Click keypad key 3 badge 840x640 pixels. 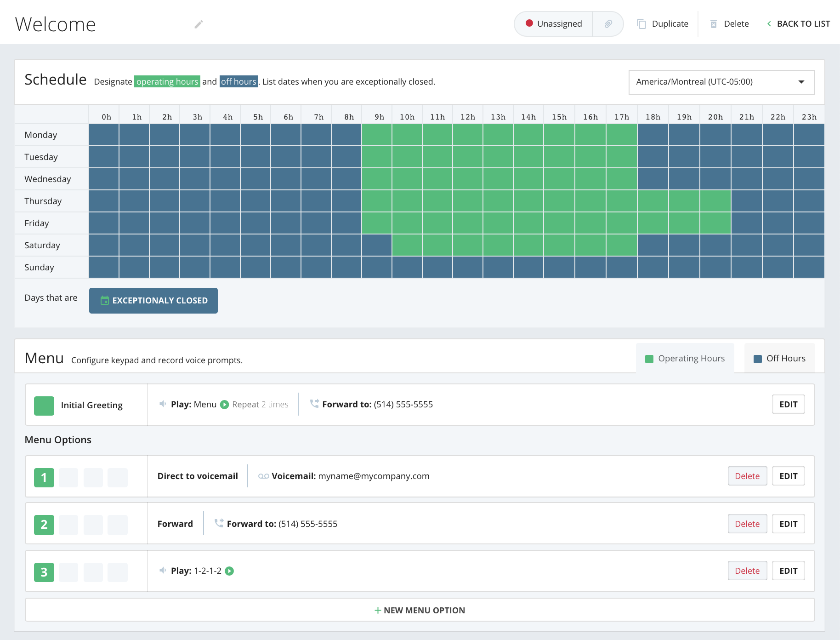(44, 572)
